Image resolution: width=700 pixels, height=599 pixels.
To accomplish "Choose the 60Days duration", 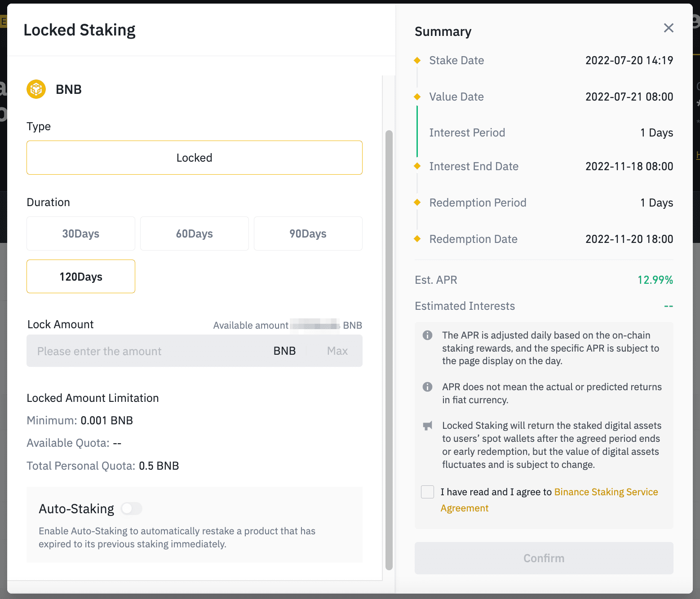I will coord(195,233).
